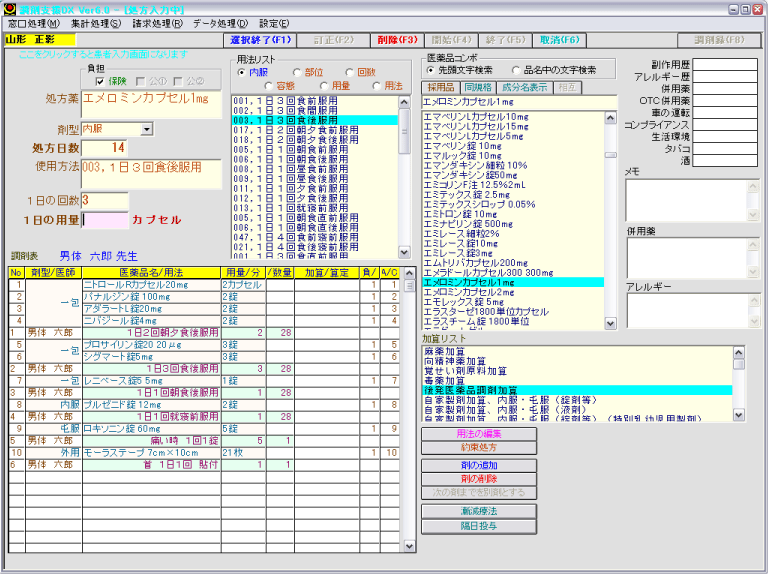Viewport: 768px width, 574px height.
Task: Select 017, 1日2回朝夕食前服用 usage
Action: coord(314,130)
